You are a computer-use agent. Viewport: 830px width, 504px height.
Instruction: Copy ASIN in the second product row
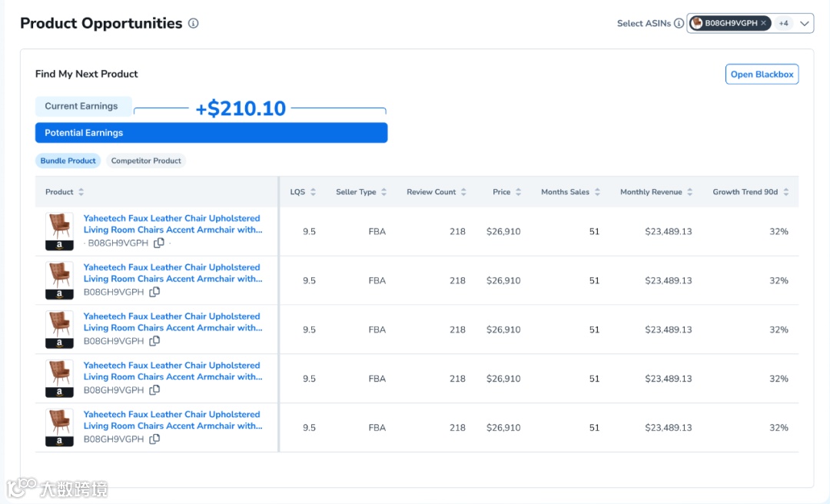point(154,292)
